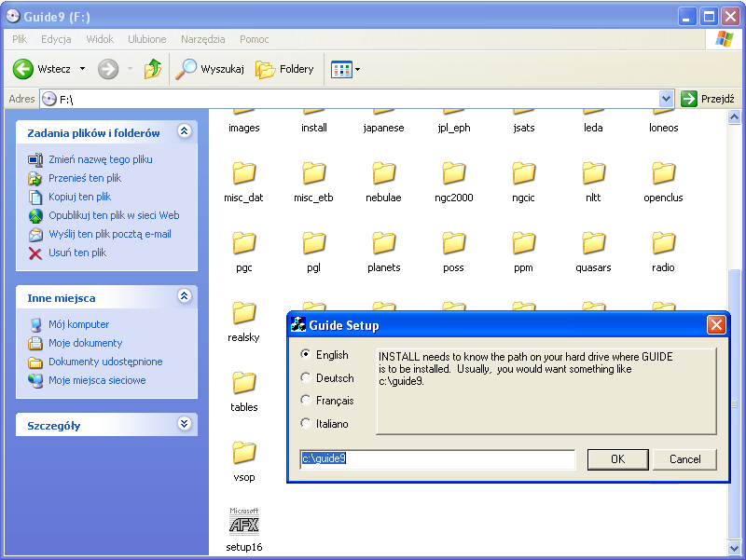
Task: Select the ngc2000 folder icon
Action: tap(453, 173)
